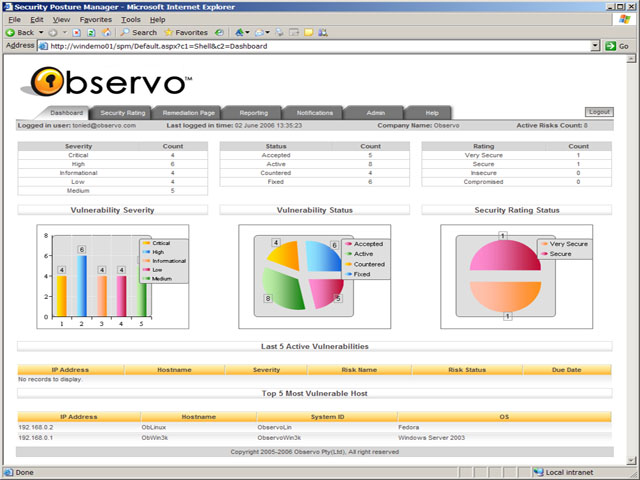Click the Print toolbar icon
Viewport: 640px width, 480px height.
[x=280, y=33]
